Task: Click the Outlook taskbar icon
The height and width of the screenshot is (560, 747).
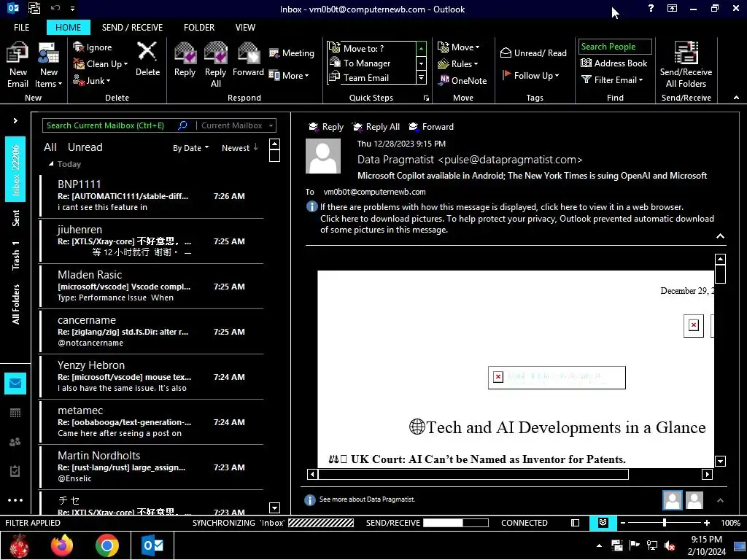Action: pos(152,545)
